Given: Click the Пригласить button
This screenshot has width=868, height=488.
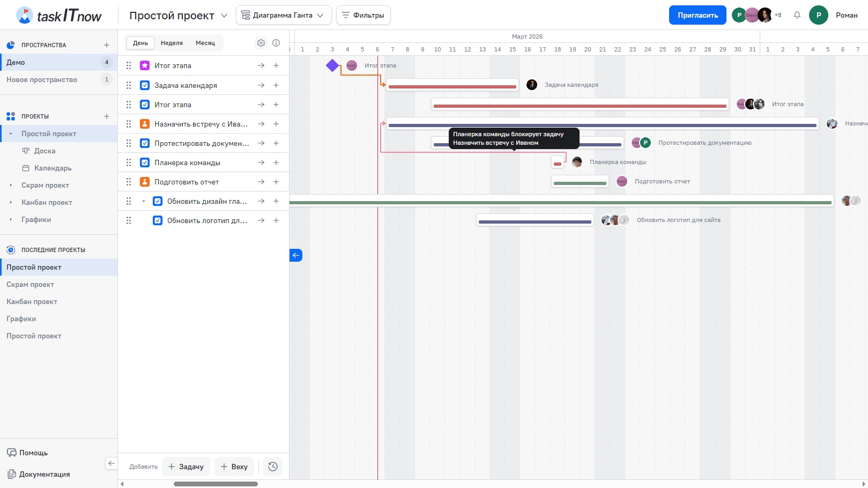Looking at the screenshot, I should (x=697, y=15).
